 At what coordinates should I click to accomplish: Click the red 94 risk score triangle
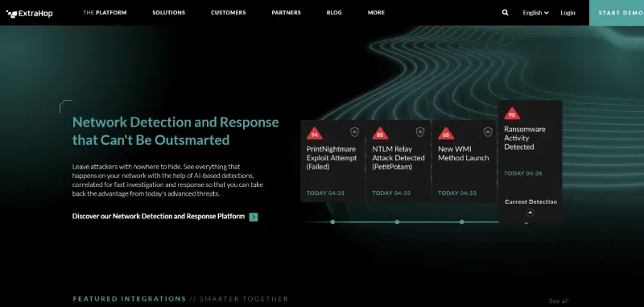click(314, 133)
